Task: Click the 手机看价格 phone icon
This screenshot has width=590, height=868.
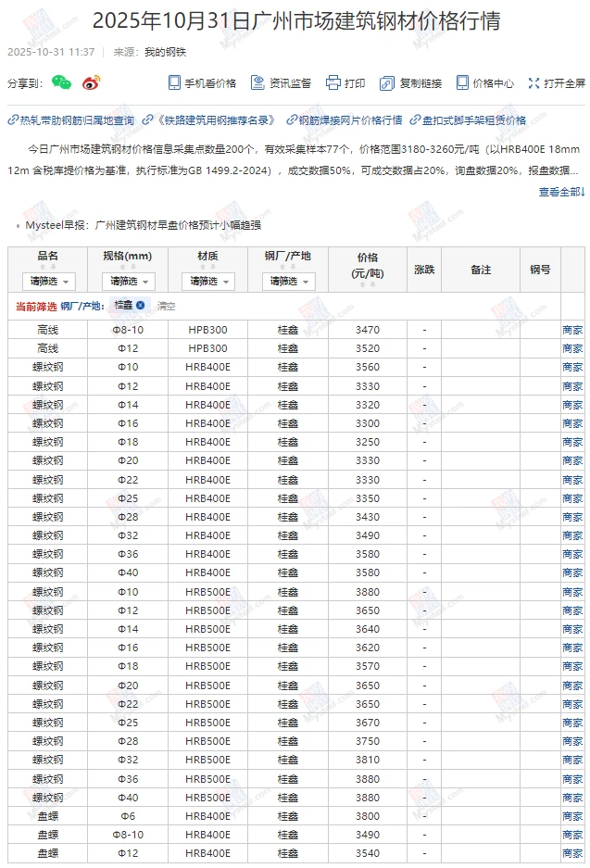Action: coord(174,83)
